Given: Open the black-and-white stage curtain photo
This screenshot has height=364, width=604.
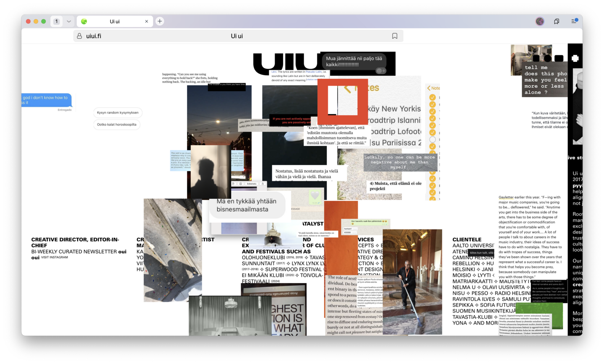Looking at the screenshot, I should pyautogui.click(x=230, y=315).
